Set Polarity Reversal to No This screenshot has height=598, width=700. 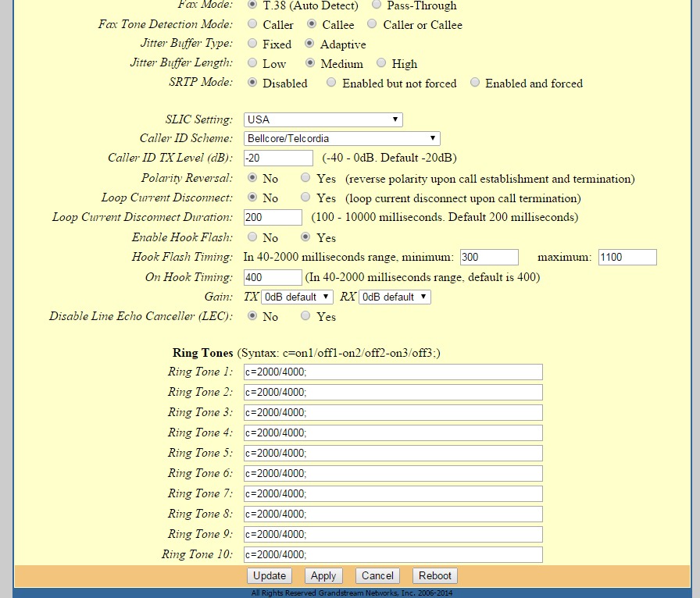252,178
